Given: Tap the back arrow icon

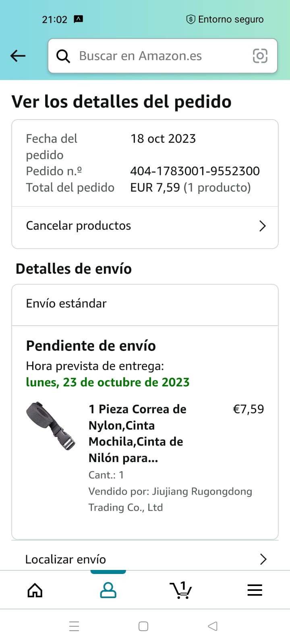Looking at the screenshot, I should point(18,56).
